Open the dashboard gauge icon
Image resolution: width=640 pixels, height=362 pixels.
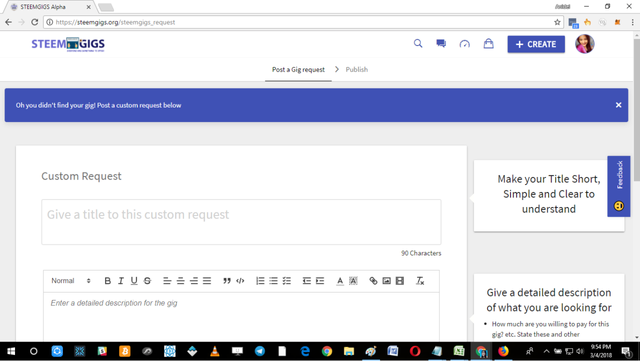(464, 44)
